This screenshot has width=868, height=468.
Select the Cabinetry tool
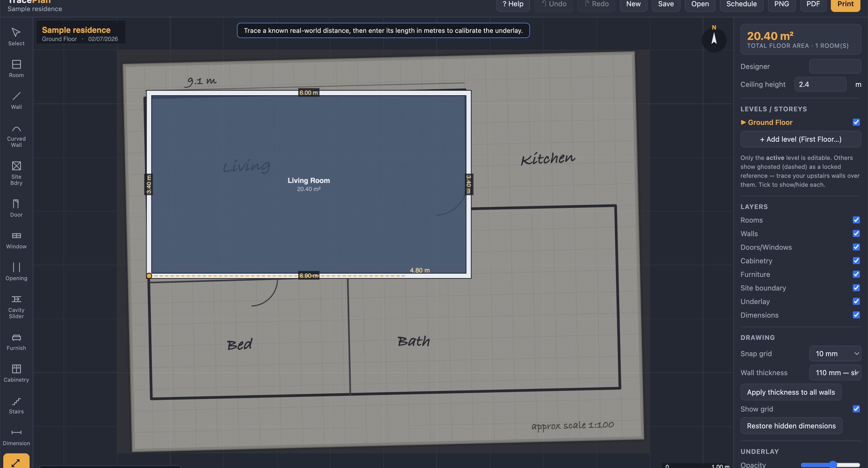point(16,373)
